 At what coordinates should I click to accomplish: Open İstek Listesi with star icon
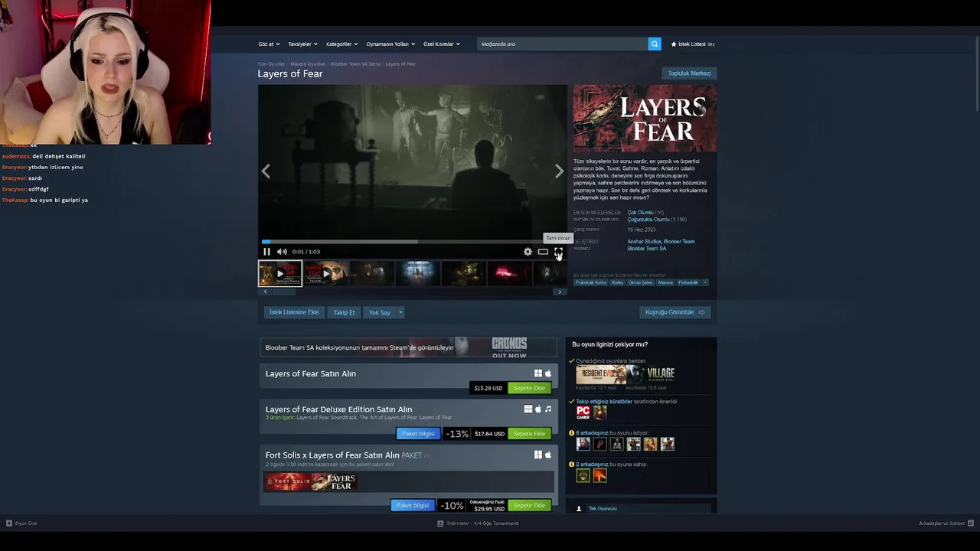[693, 44]
